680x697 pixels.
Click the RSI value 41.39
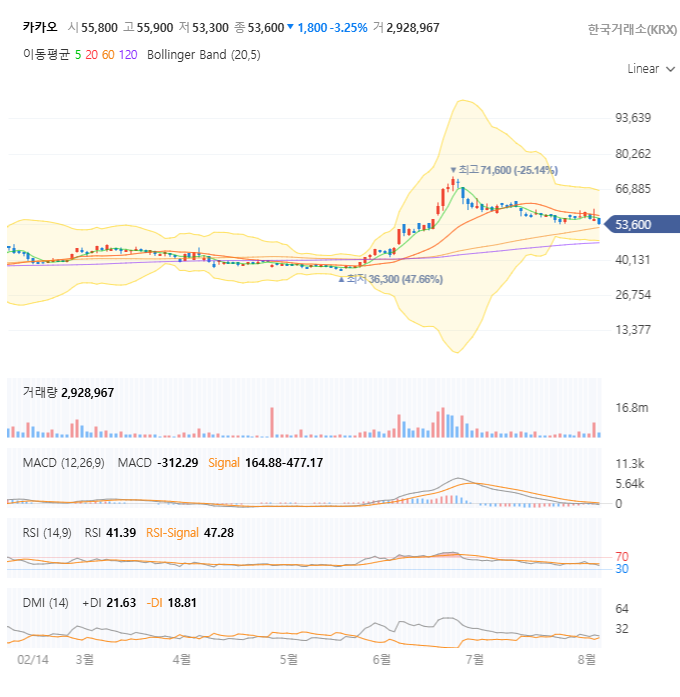[121, 533]
